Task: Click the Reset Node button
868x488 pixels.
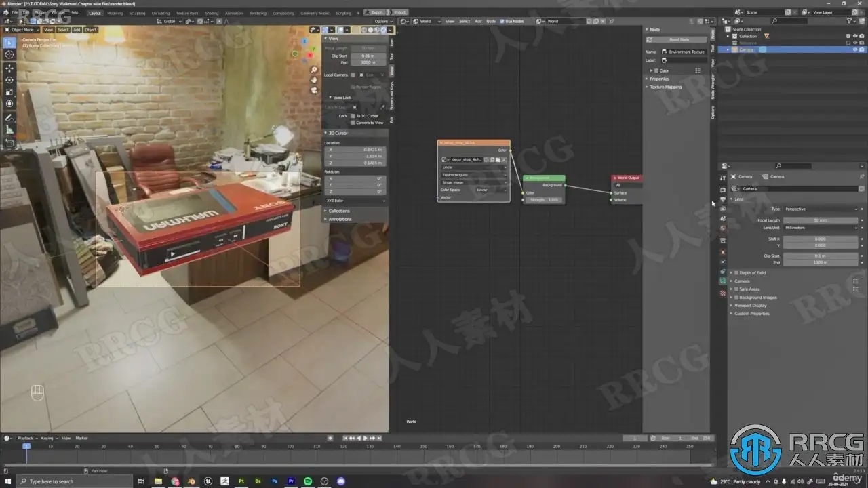Action: pos(678,39)
